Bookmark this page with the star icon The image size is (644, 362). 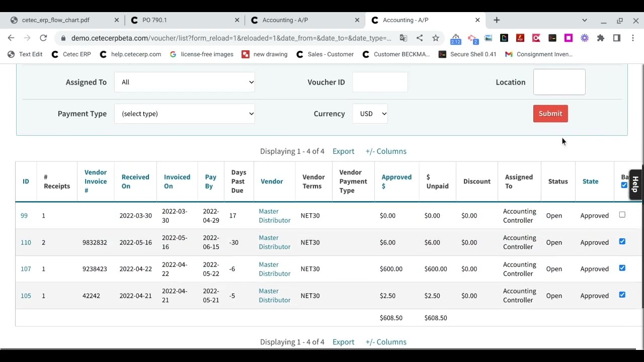click(436, 38)
